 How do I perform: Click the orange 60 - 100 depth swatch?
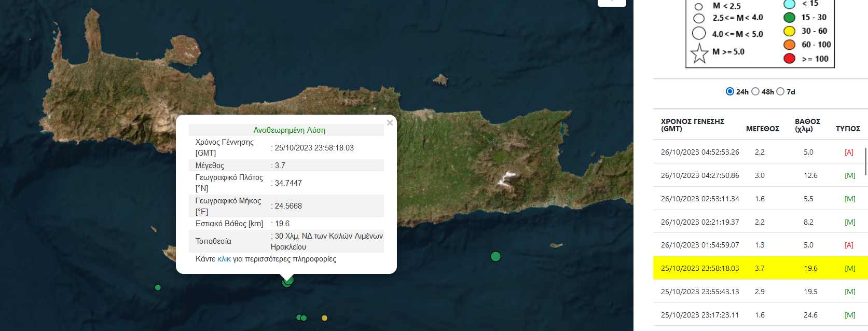pos(789,45)
